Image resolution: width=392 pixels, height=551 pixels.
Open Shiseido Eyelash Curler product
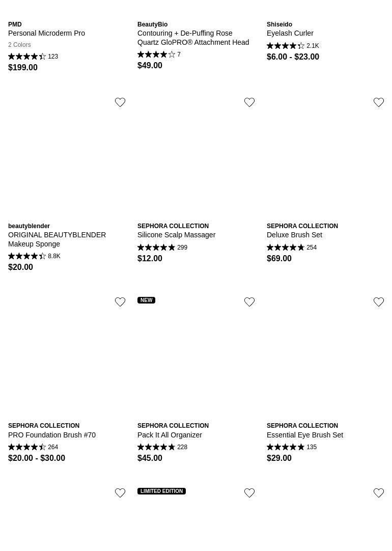[290, 33]
